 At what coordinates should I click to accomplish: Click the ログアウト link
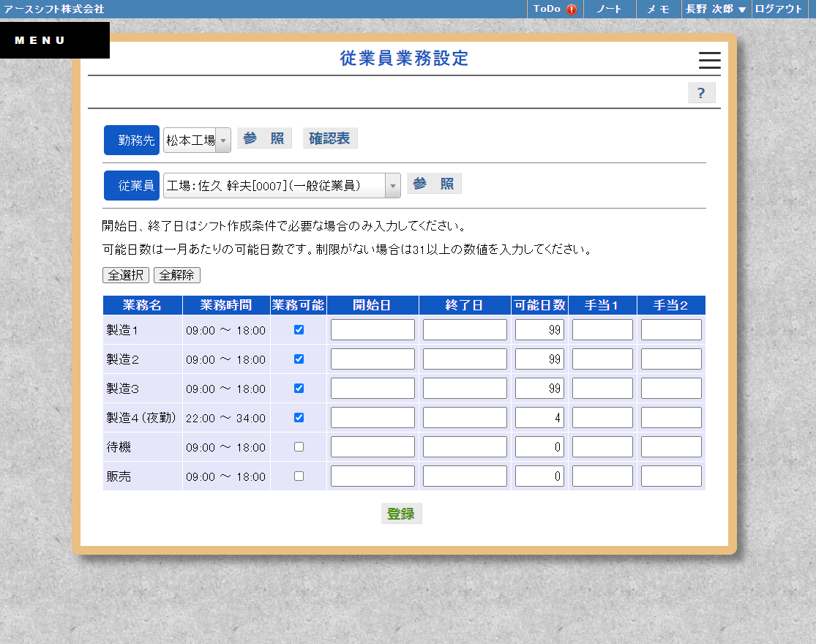[x=779, y=9]
